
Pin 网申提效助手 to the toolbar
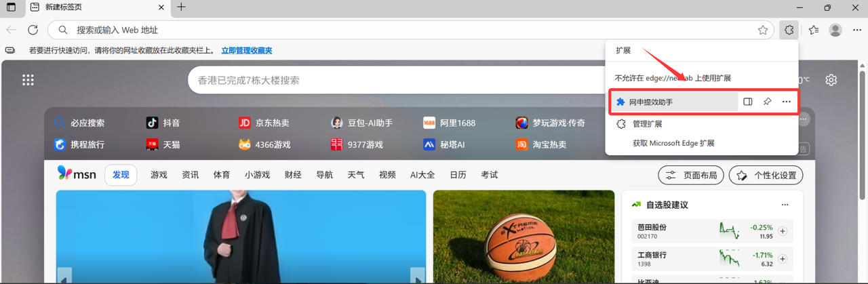767,102
